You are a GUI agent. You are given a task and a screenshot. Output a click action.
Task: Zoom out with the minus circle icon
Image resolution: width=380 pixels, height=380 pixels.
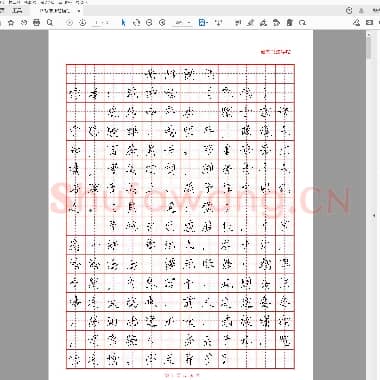click(149, 23)
